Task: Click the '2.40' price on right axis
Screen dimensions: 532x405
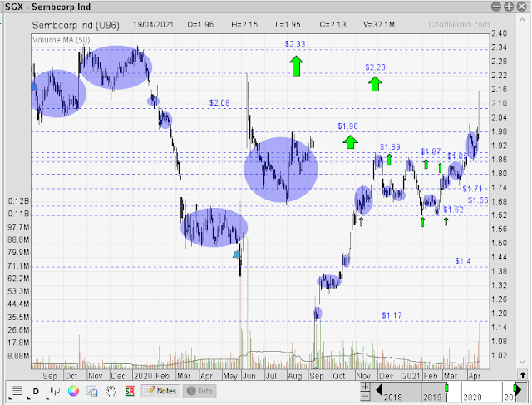Action: pyautogui.click(x=499, y=33)
